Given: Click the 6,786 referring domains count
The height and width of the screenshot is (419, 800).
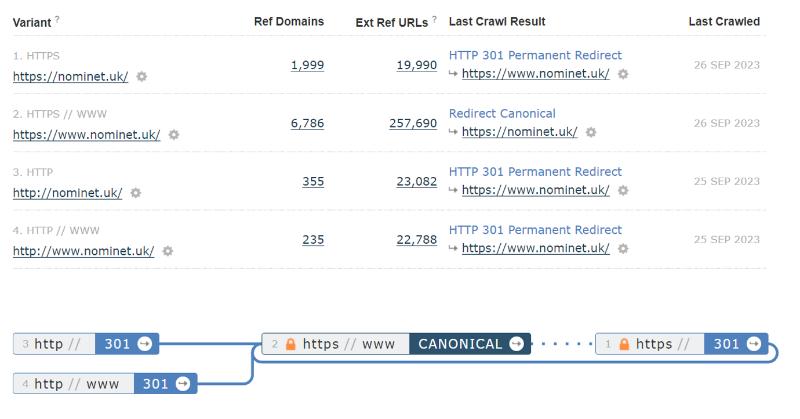Looking at the screenshot, I should point(307,123).
